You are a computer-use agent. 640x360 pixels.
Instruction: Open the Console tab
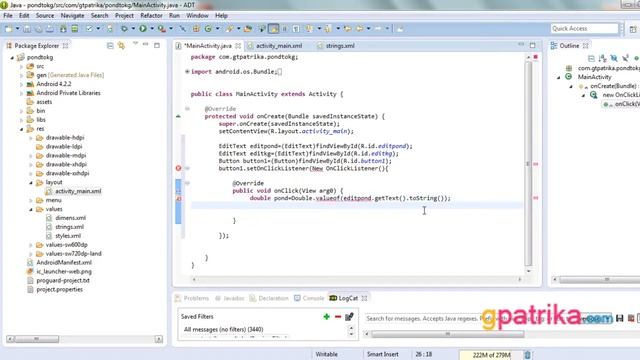(x=309, y=298)
